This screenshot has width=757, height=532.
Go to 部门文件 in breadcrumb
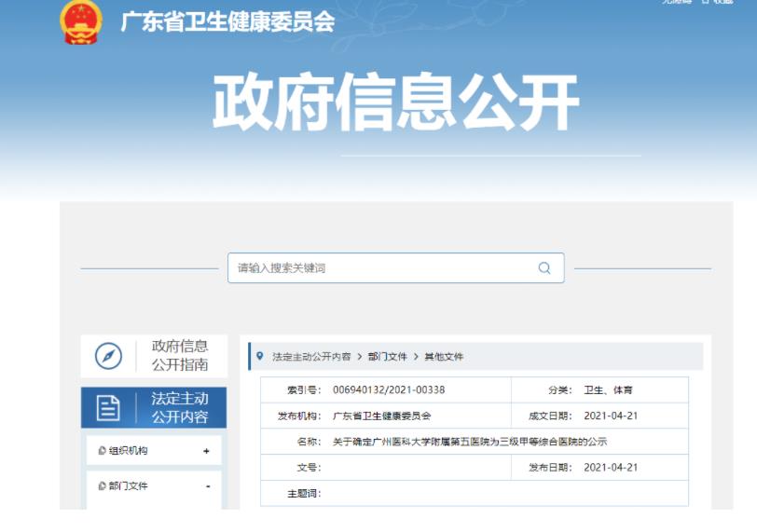(387, 357)
